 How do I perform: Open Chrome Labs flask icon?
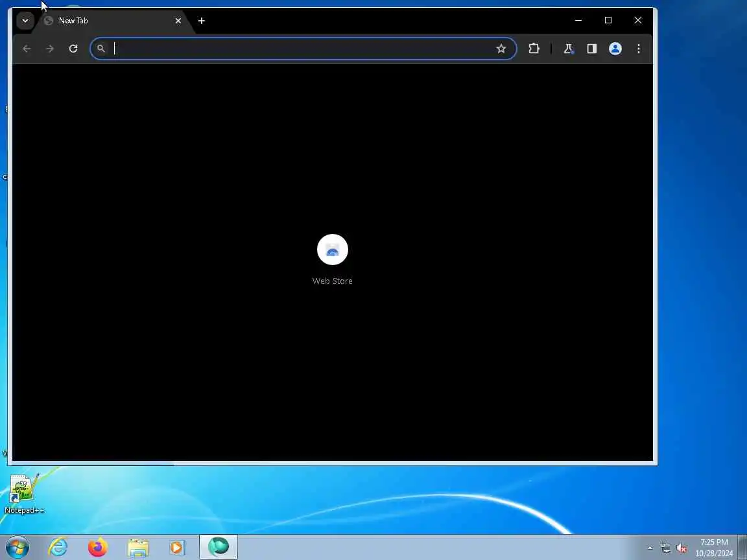coord(568,49)
